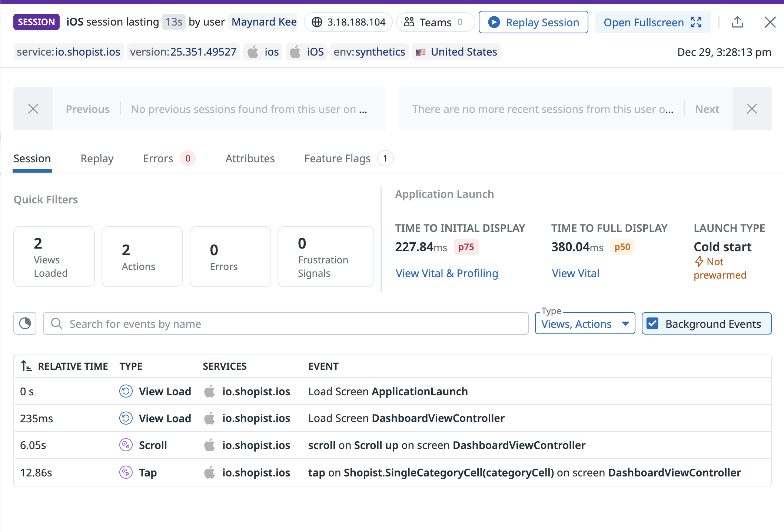The image size is (784, 532).
Task: Open the View Vital & Profiling link
Action: (x=447, y=273)
